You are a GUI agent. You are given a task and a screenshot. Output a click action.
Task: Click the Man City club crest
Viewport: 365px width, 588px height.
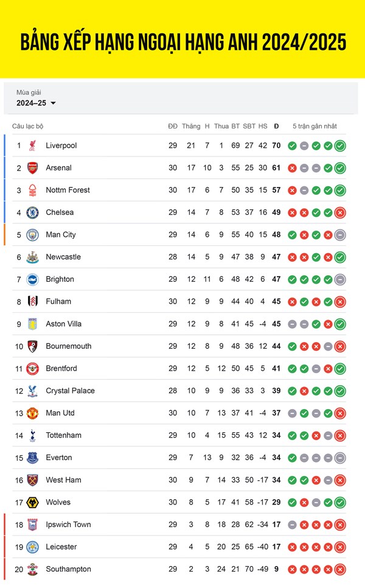33,235
